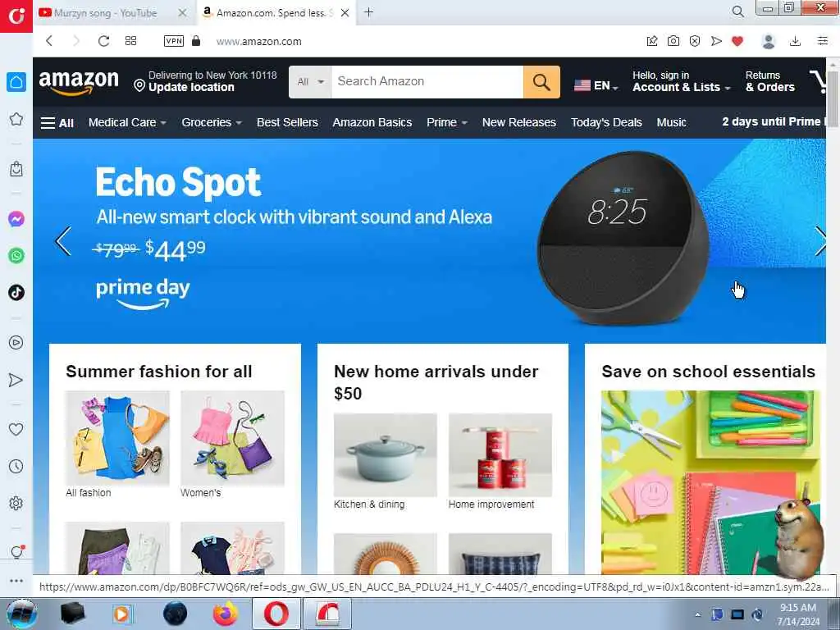The width and height of the screenshot is (840, 630).
Task: Expand the Account & Lists menu
Action: click(681, 81)
